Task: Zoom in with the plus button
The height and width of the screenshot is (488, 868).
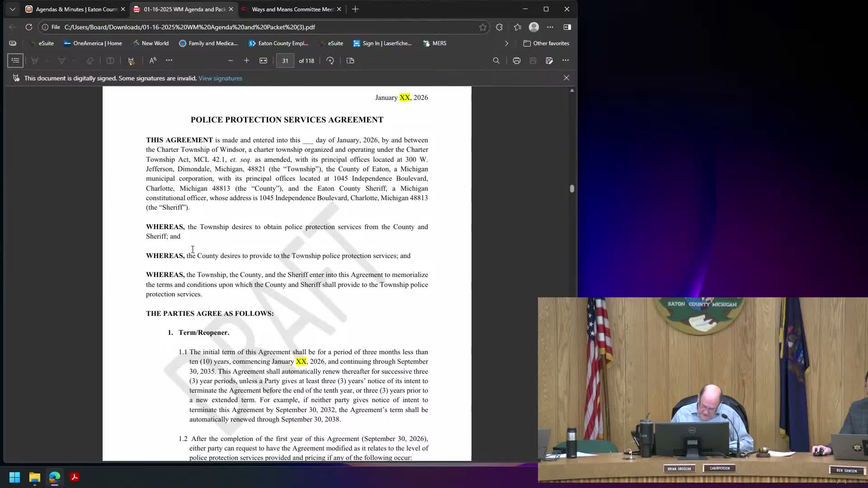Action: click(246, 61)
